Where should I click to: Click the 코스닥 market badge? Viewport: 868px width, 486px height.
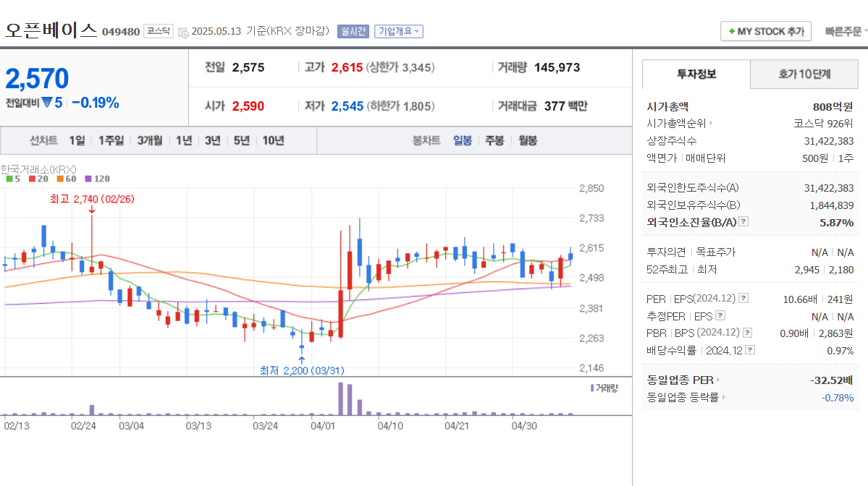[159, 31]
